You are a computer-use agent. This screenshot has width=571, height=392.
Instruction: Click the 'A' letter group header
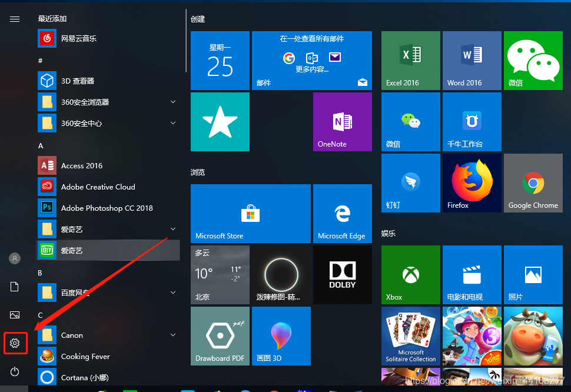click(41, 146)
